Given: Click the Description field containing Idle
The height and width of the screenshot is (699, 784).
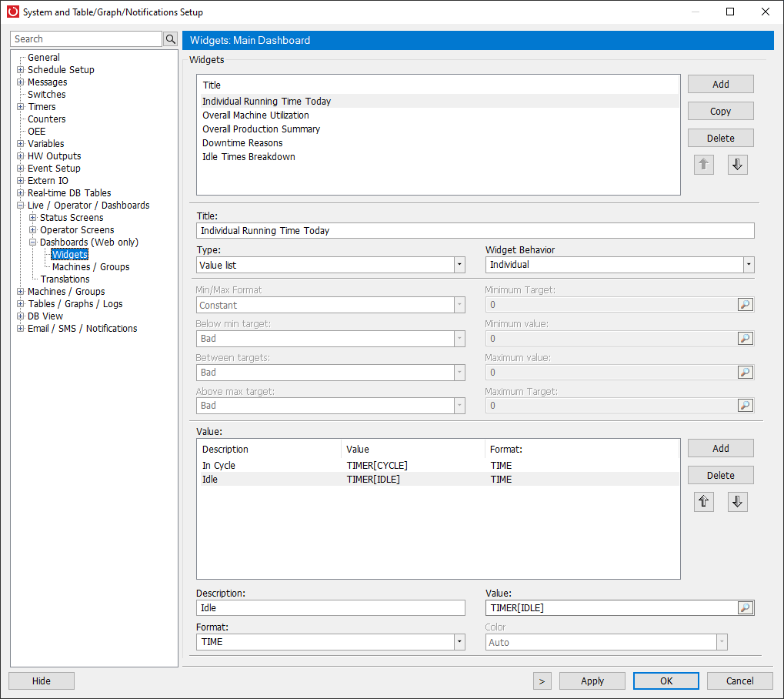Looking at the screenshot, I should point(331,608).
